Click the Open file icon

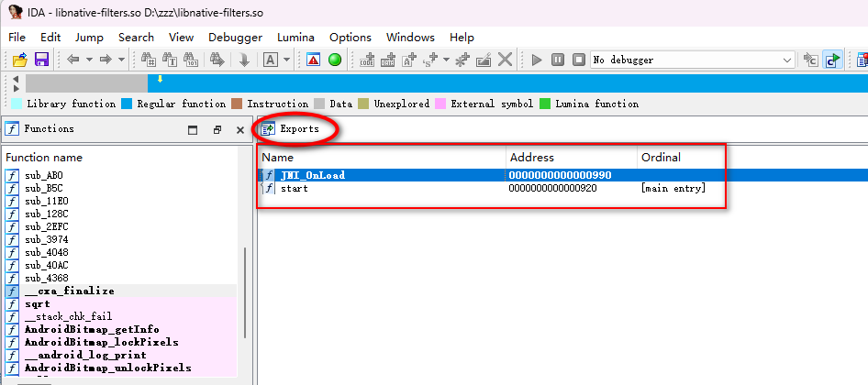[20, 60]
